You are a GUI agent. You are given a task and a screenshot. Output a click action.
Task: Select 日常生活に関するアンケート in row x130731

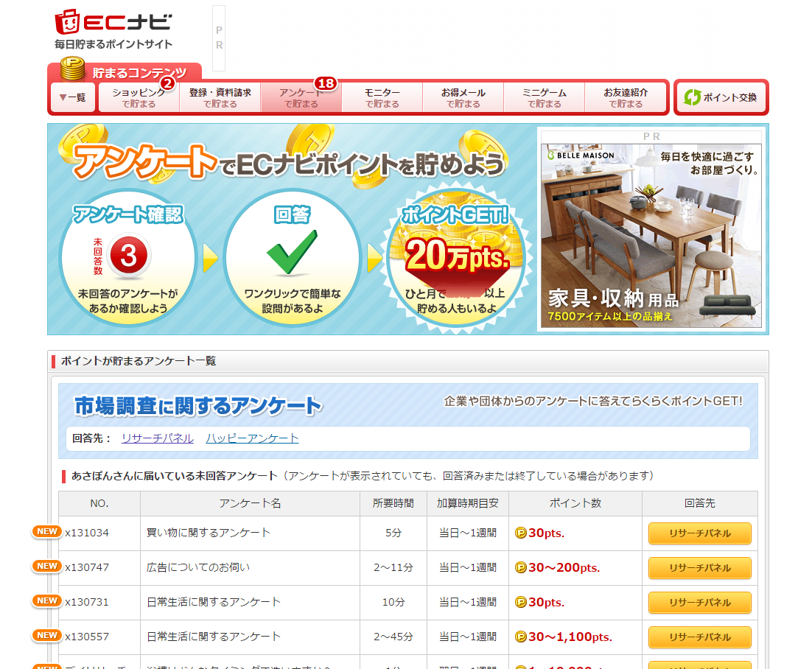(x=214, y=602)
